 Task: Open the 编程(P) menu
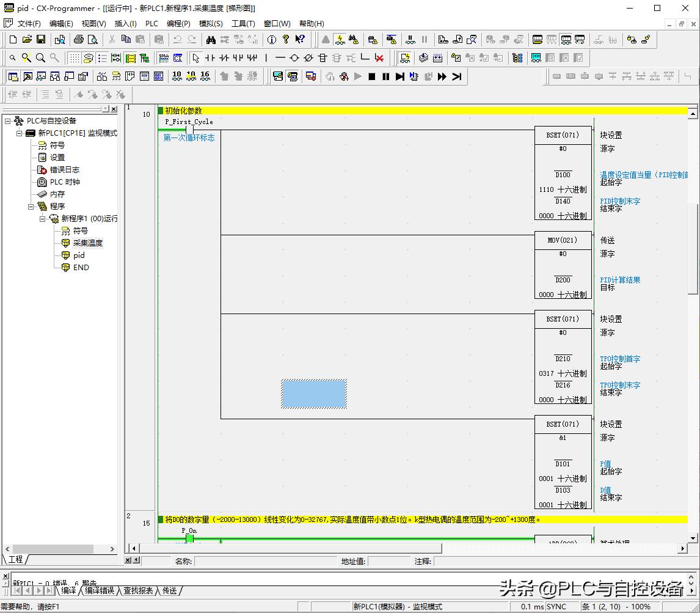178,23
